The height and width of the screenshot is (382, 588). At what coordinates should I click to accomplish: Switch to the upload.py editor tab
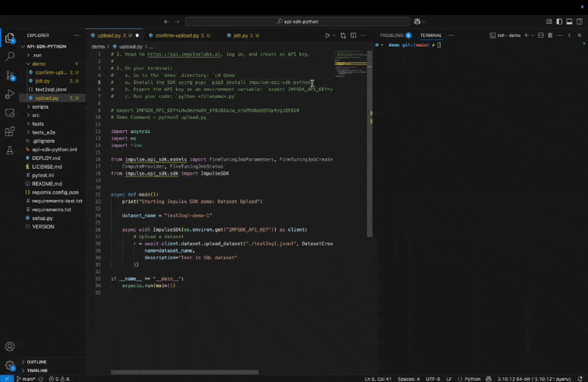tap(114, 35)
